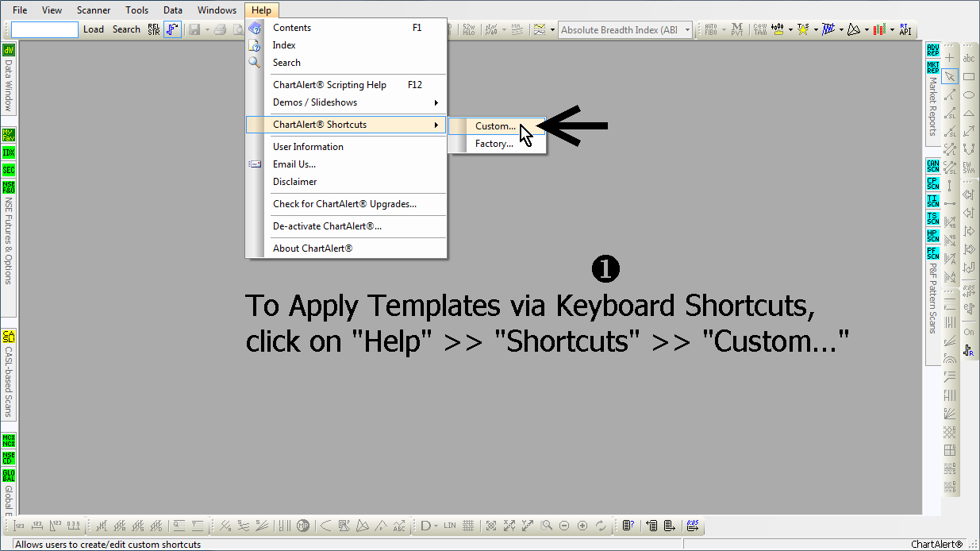Open About ChartAlert from Help menu
Viewport: 980px width, 551px height.
346,249
